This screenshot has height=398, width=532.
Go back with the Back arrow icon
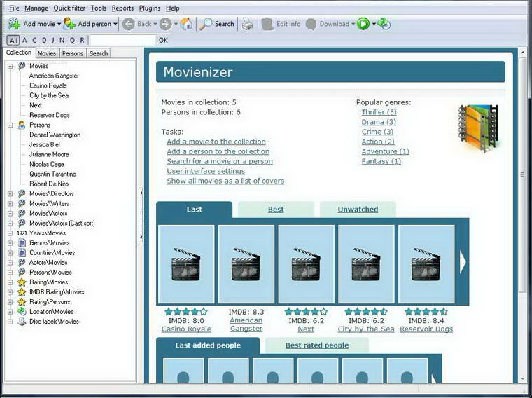(x=129, y=24)
